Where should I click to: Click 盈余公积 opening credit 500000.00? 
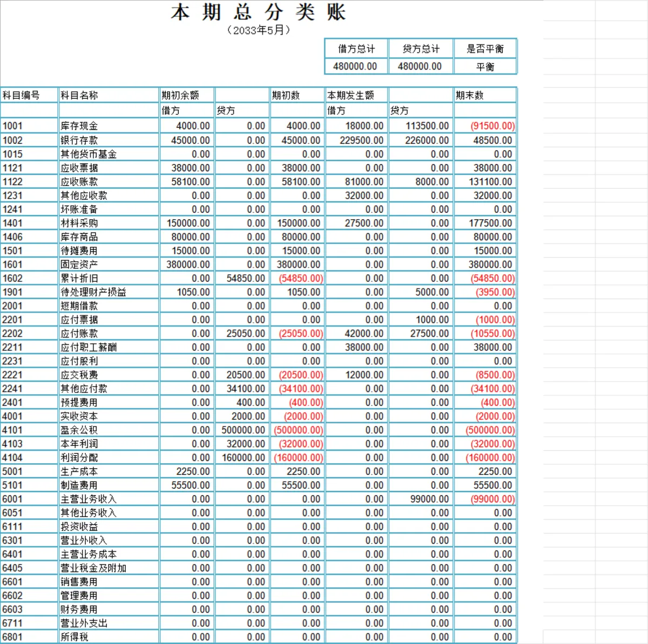243,430
